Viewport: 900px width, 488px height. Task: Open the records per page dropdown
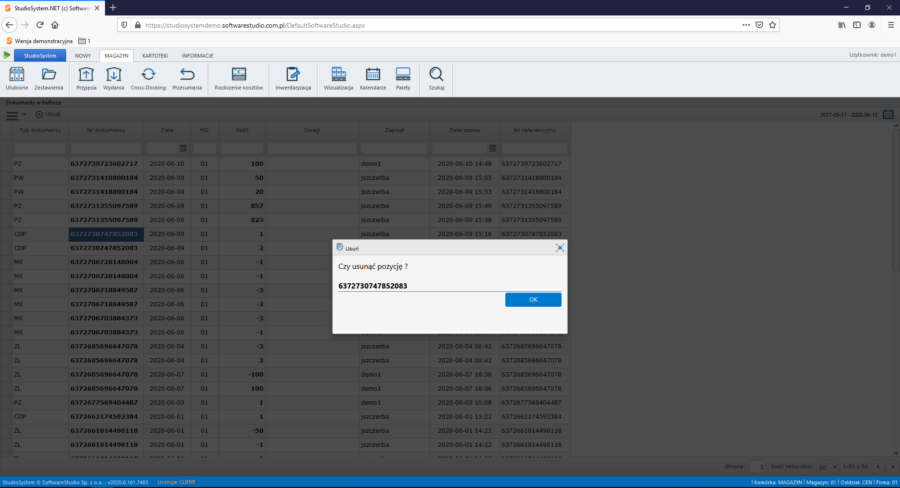pyautogui.click(x=828, y=467)
